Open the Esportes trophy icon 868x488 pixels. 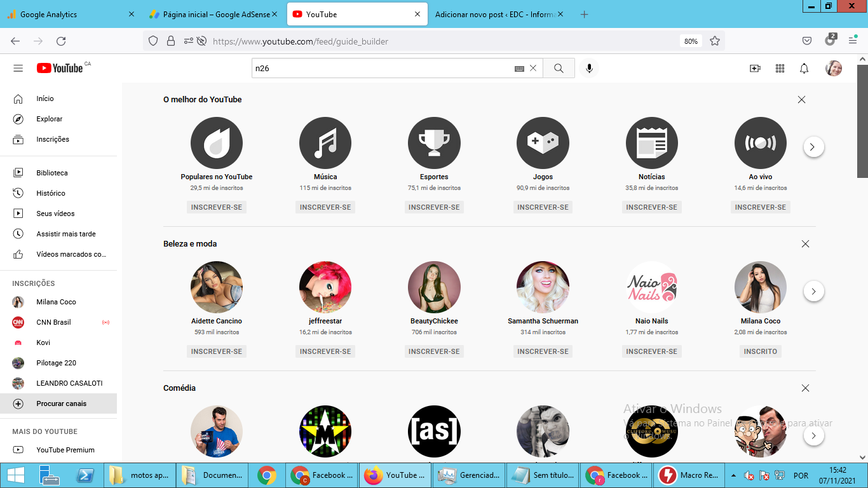click(x=434, y=143)
